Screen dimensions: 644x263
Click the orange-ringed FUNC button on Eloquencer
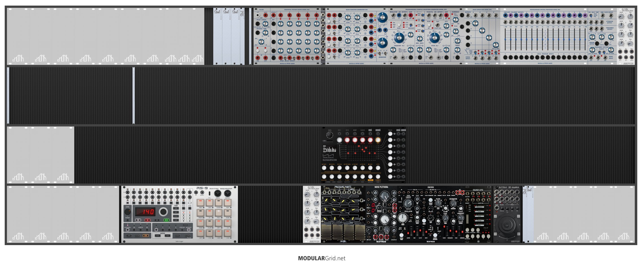[378, 140]
